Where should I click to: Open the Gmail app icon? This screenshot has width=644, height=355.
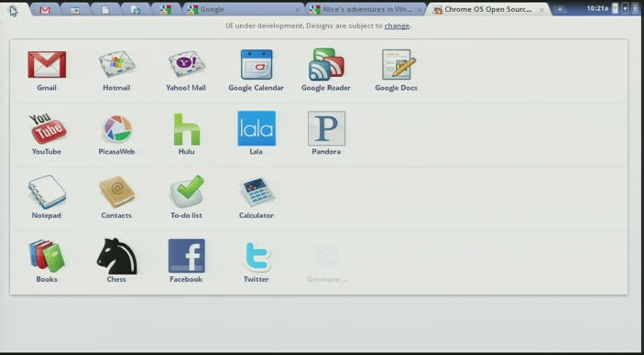(47, 64)
